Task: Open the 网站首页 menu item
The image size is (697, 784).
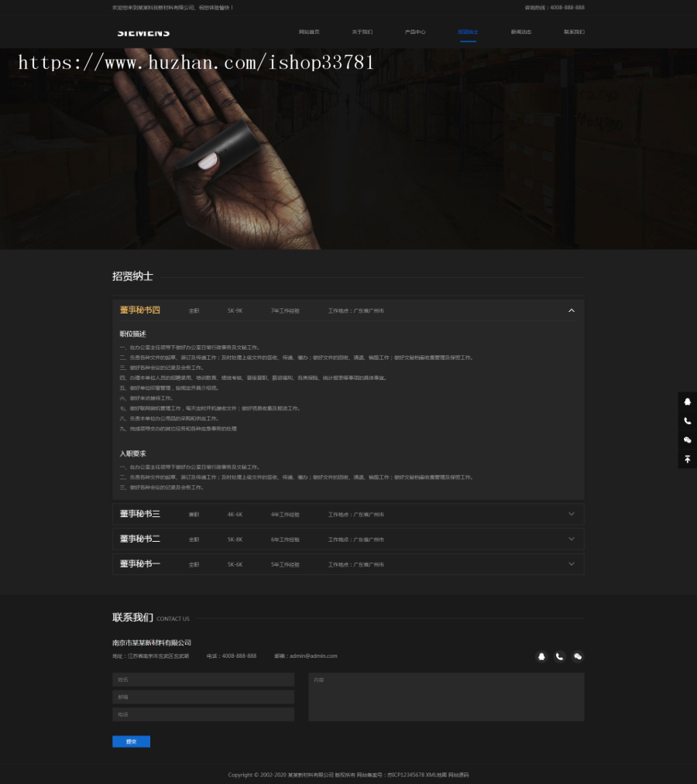Action: pyautogui.click(x=309, y=32)
